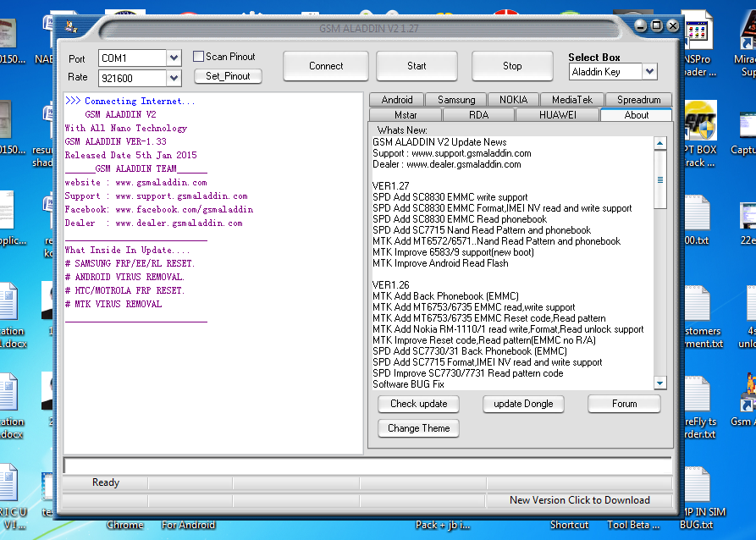
Task: Click the Stop button
Action: [x=512, y=66]
